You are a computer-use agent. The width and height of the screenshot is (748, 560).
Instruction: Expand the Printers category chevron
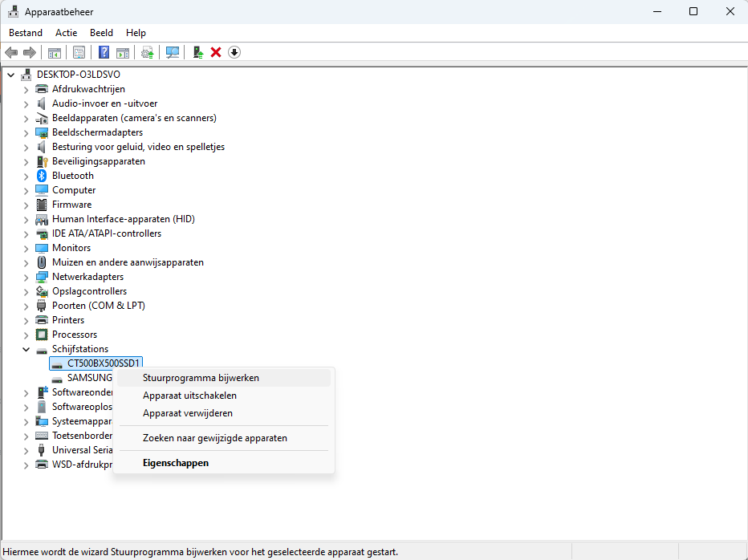26,321
